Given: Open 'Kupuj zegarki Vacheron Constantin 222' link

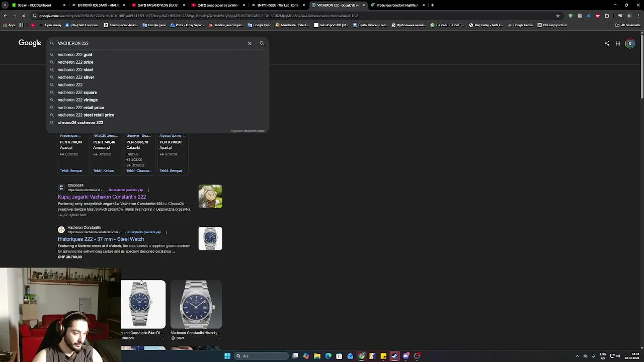Looking at the screenshot, I should click(102, 197).
